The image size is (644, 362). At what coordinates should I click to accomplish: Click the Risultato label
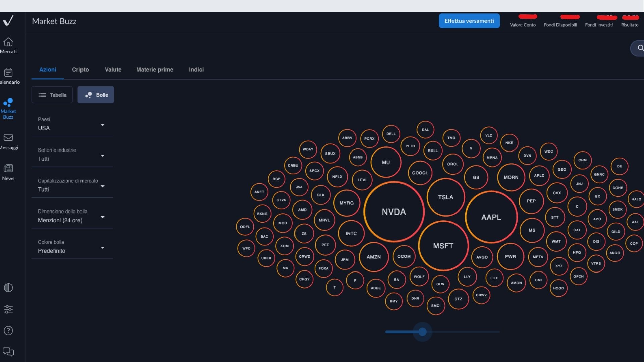coord(630,25)
